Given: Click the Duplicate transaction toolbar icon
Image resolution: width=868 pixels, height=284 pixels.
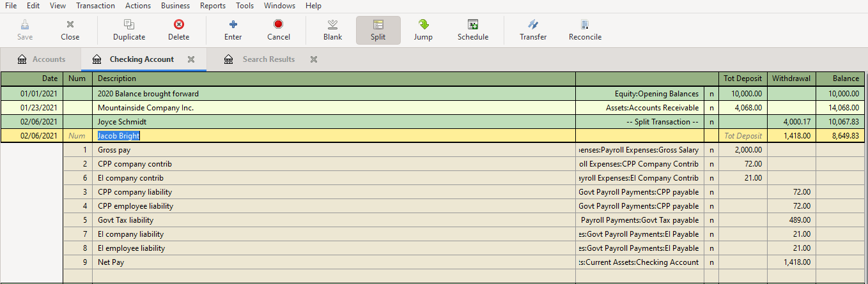Looking at the screenshot, I should [129, 30].
